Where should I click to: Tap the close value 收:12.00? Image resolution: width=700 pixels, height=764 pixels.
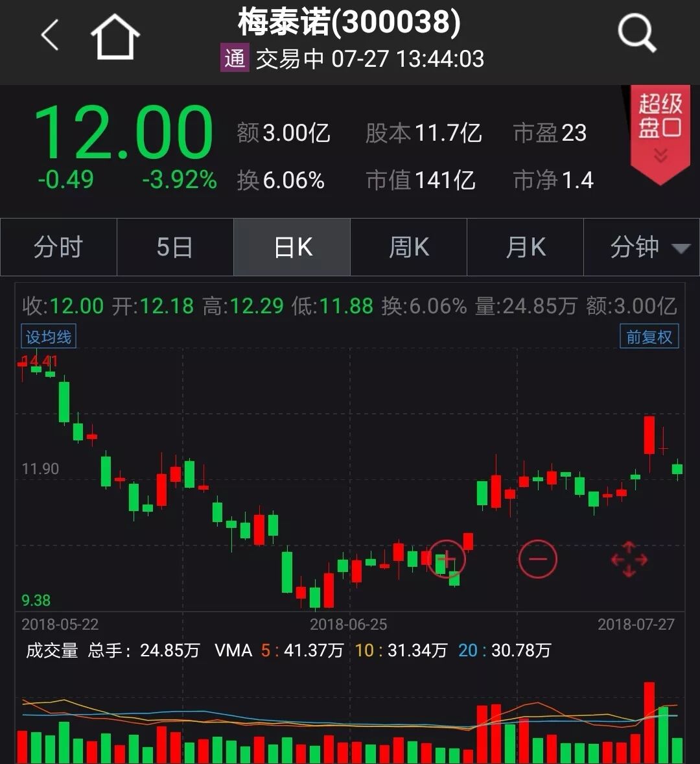tap(63, 306)
